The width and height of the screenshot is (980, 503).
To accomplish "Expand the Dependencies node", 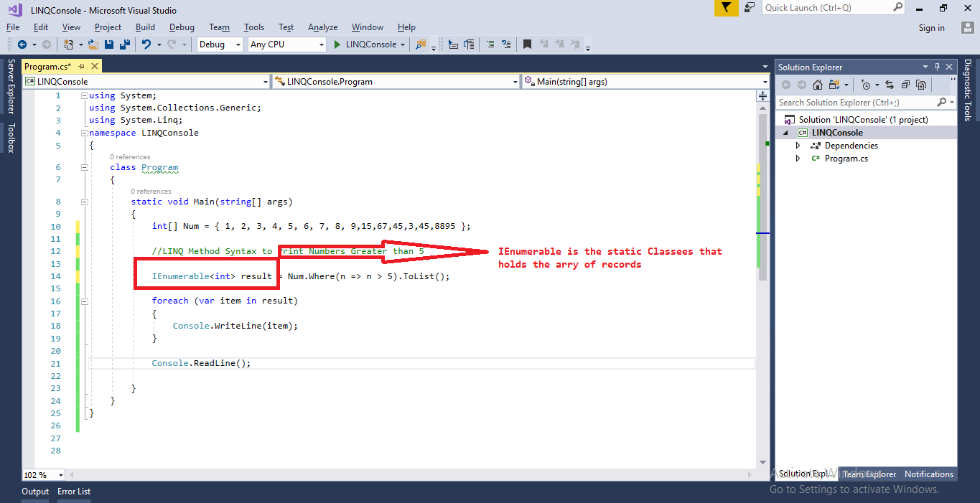I will [x=798, y=145].
